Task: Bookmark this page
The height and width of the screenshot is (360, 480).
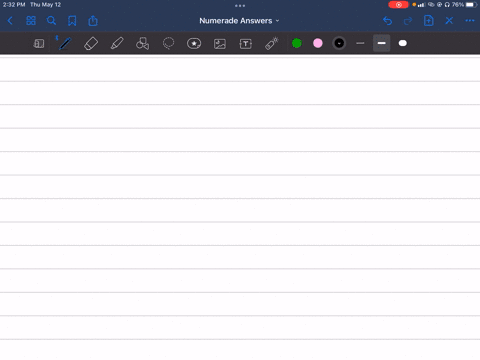Action: point(72,21)
